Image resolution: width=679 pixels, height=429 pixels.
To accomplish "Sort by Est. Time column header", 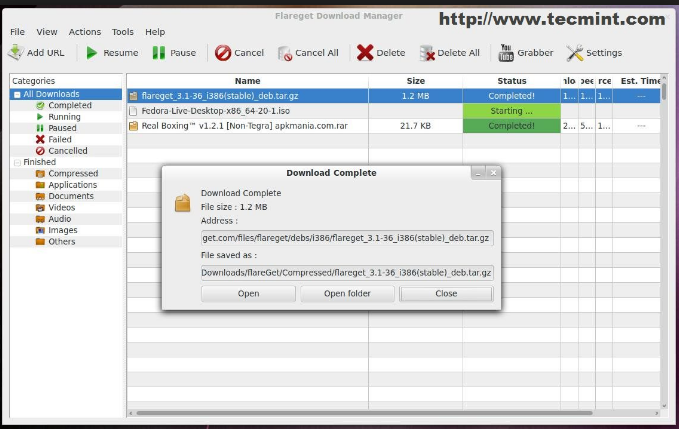I will [x=637, y=81].
